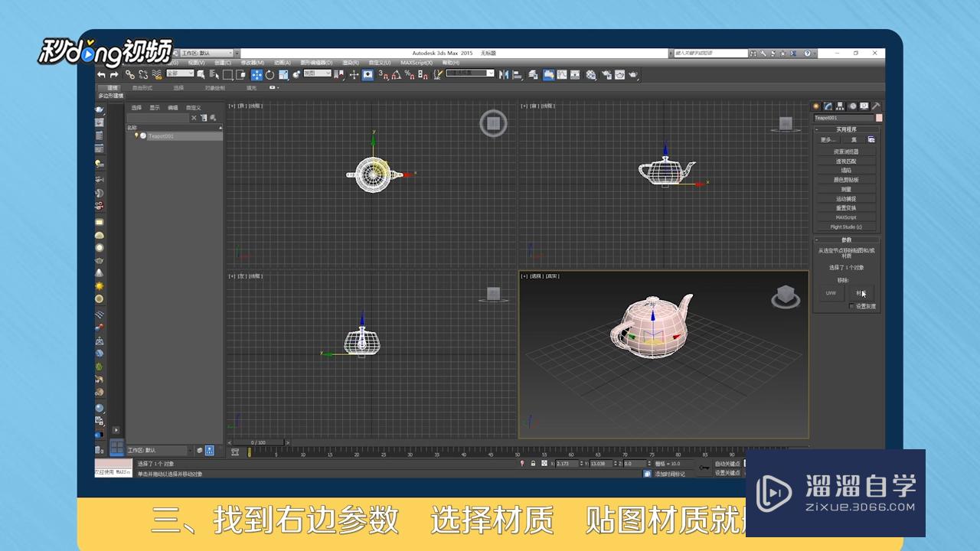
Task: Click the time slider 0 / 100 handle
Action: coord(258,442)
